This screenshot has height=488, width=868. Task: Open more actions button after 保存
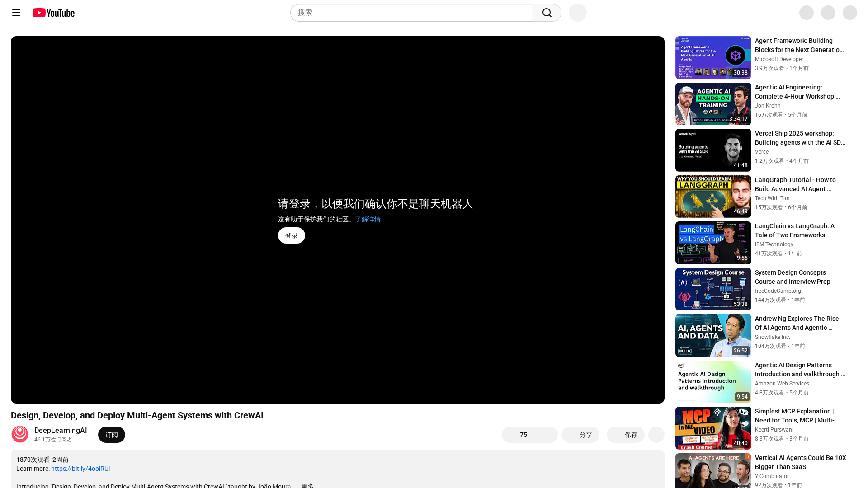coord(656,435)
